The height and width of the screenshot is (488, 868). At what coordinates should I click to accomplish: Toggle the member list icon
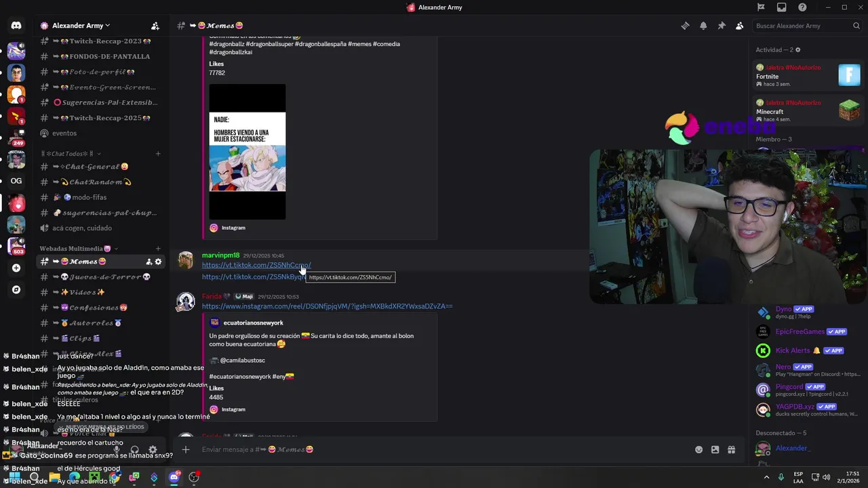click(739, 26)
